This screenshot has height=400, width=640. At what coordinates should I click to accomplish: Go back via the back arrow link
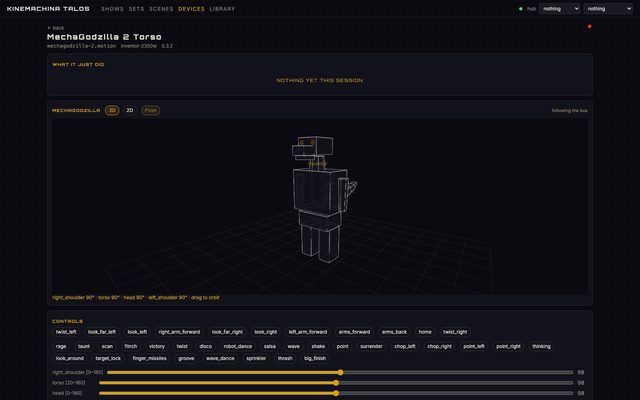tap(56, 28)
